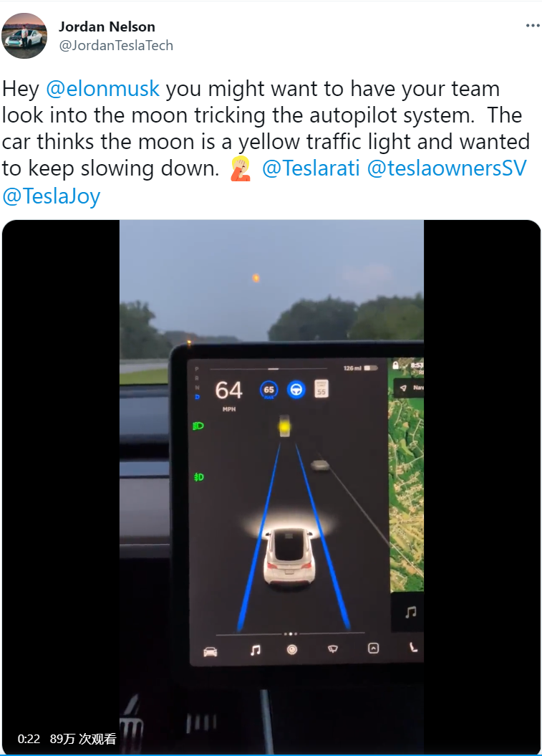Tap the 65 max speed set icon
542x756 pixels.
pos(268,390)
